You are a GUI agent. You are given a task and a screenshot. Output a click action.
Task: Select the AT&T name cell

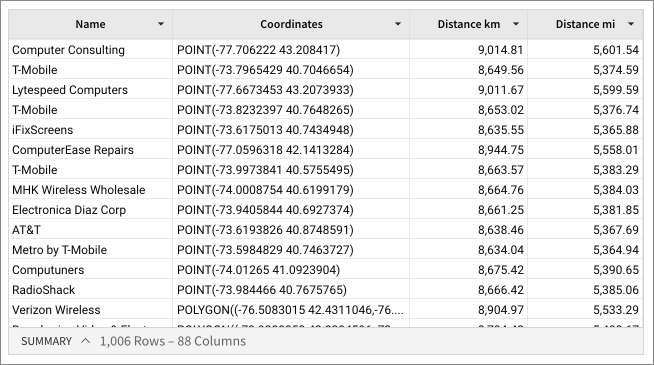[91, 230]
